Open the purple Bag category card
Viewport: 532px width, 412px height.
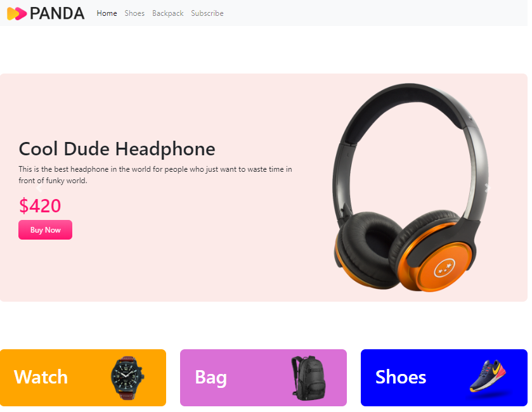263,378
